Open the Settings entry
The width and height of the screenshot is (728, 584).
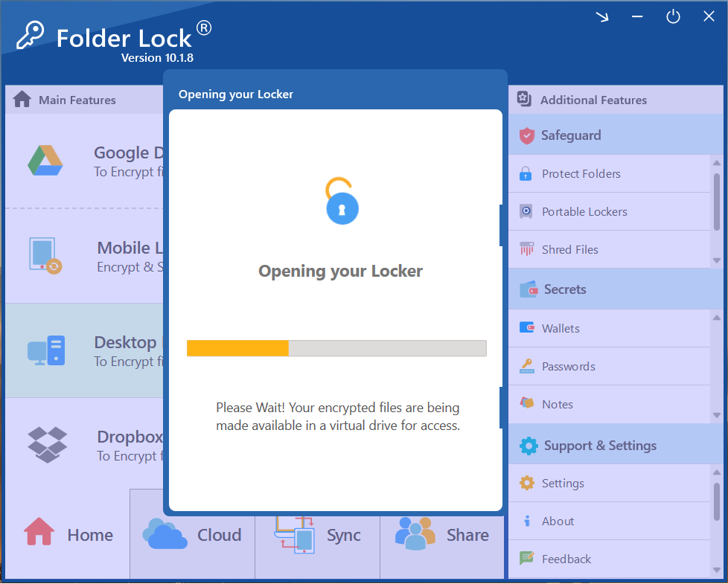(610, 483)
